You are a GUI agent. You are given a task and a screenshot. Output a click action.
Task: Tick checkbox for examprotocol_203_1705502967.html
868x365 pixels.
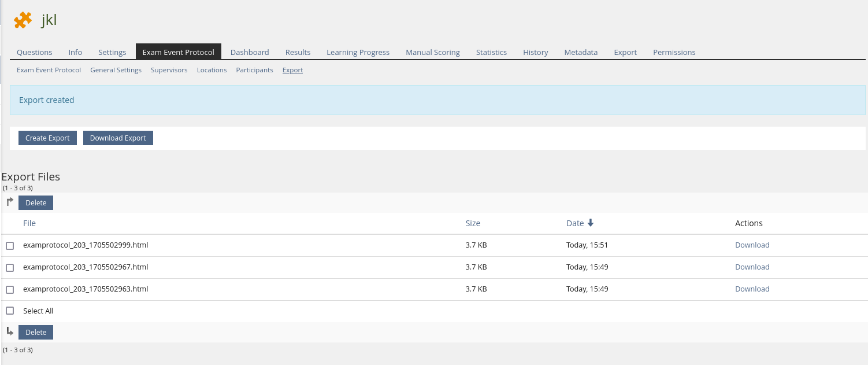(x=10, y=268)
